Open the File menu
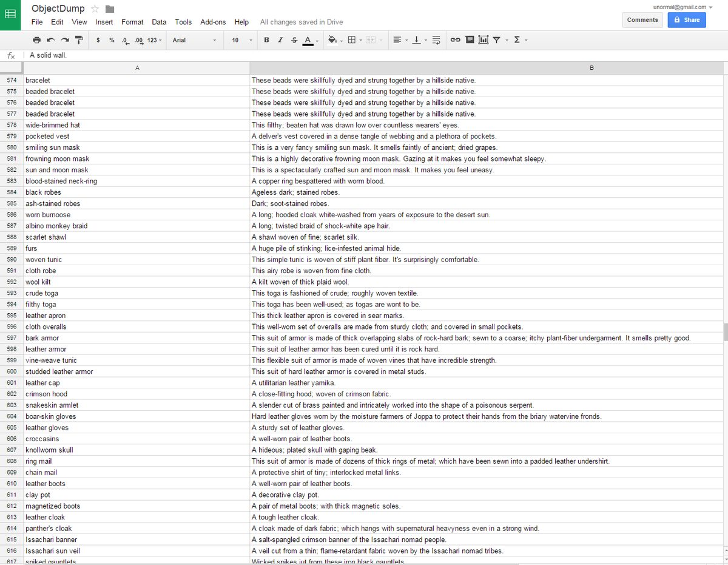 coord(37,22)
